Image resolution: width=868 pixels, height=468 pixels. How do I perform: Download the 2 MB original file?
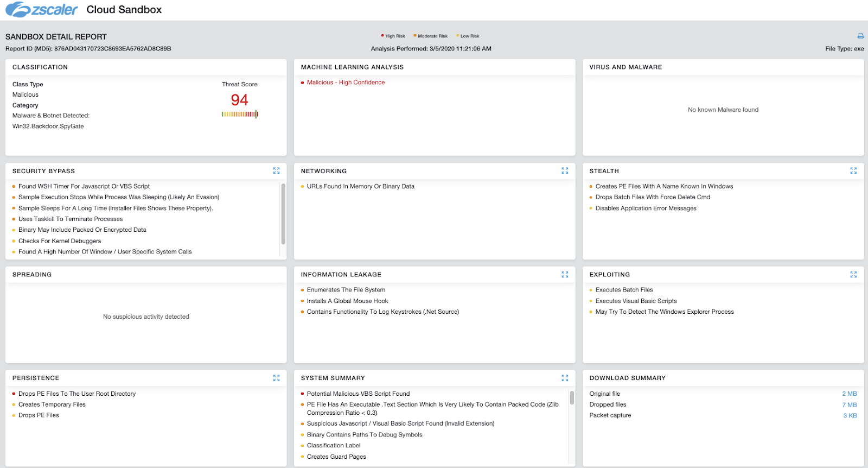point(850,394)
